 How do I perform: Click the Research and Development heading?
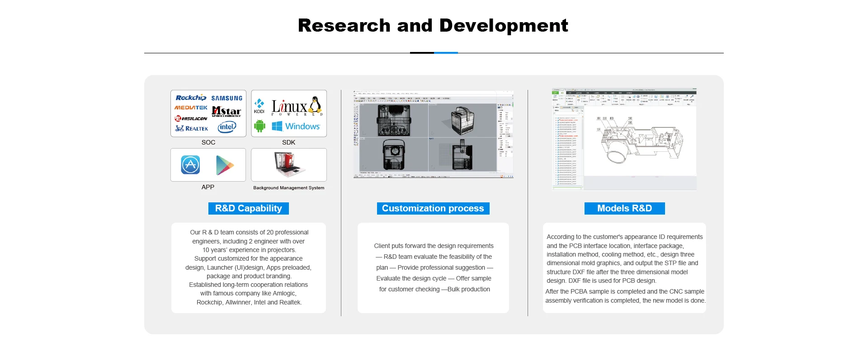pyautogui.click(x=433, y=25)
